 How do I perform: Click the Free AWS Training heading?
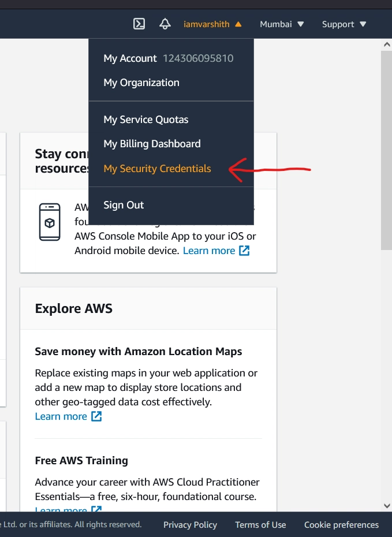[81, 461]
